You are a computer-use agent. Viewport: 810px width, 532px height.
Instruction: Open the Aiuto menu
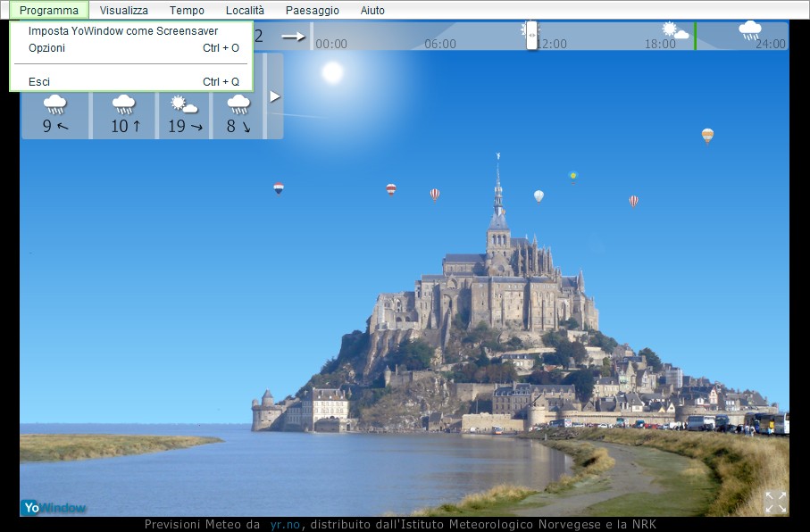pyautogui.click(x=372, y=11)
